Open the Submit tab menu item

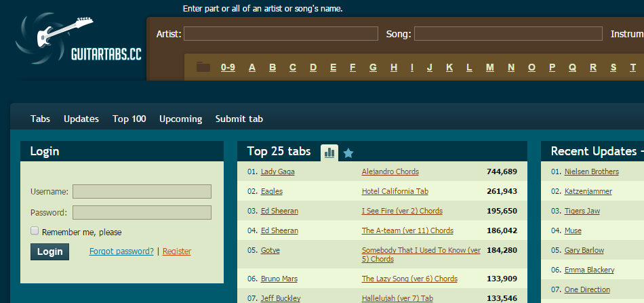click(239, 119)
